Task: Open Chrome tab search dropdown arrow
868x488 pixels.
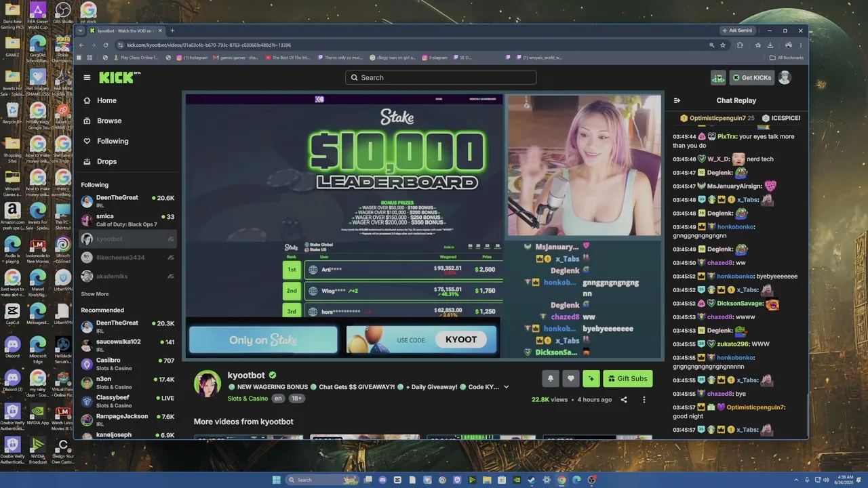Action: (x=81, y=30)
